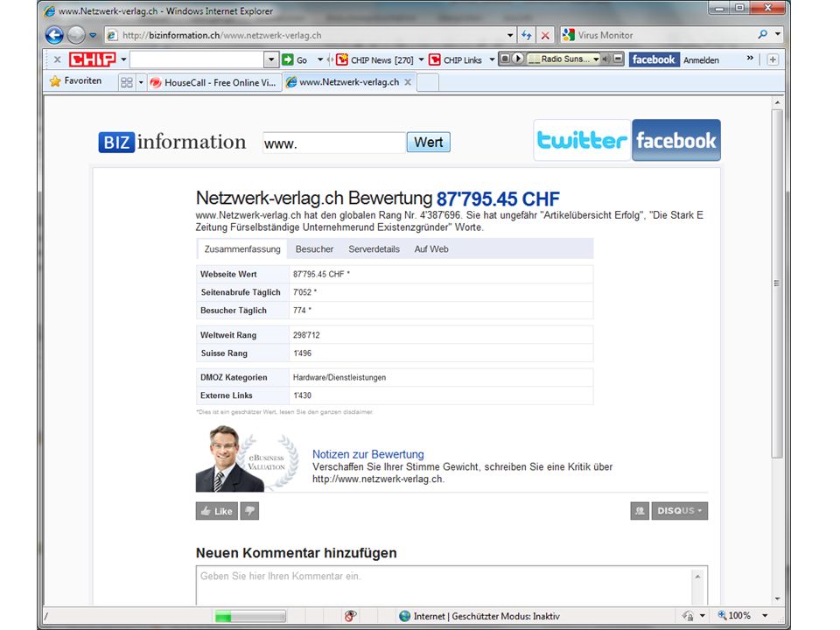Open the recent pages dropdown next to Forward

click(x=93, y=35)
